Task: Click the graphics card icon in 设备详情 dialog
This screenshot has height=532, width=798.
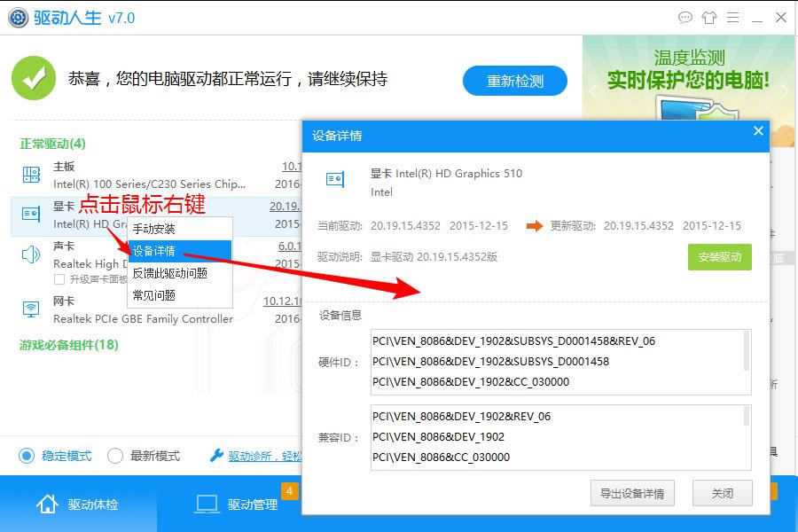Action: tap(335, 179)
